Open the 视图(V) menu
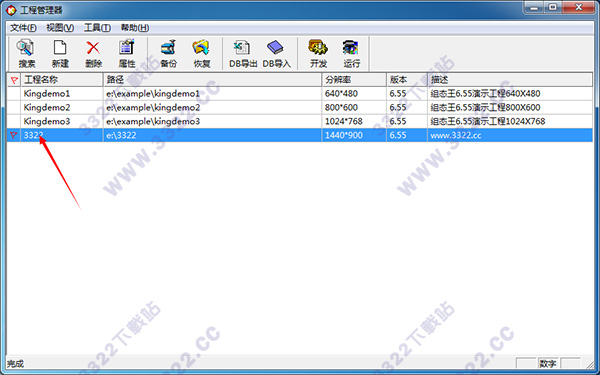Screen dimensions: 600x375 pyautogui.click(x=60, y=28)
